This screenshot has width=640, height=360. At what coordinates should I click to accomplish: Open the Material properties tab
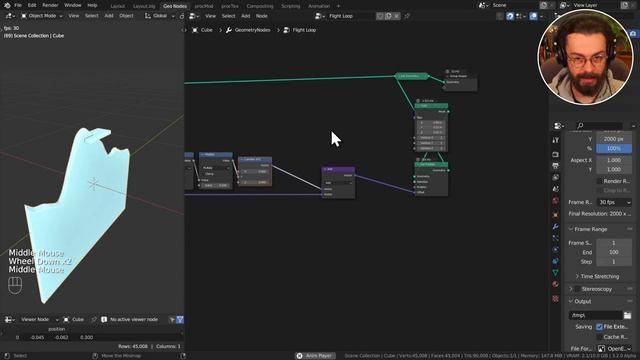tap(556, 284)
